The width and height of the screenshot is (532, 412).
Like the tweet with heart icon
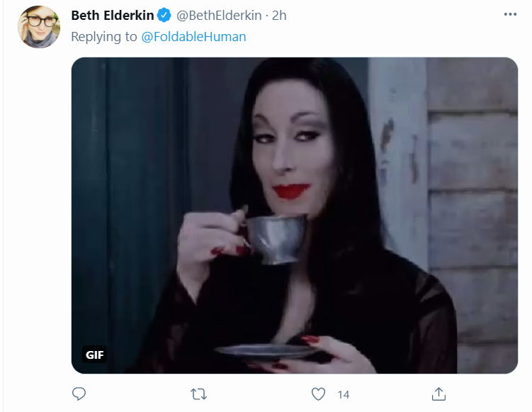pyautogui.click(x=318, y=394)
